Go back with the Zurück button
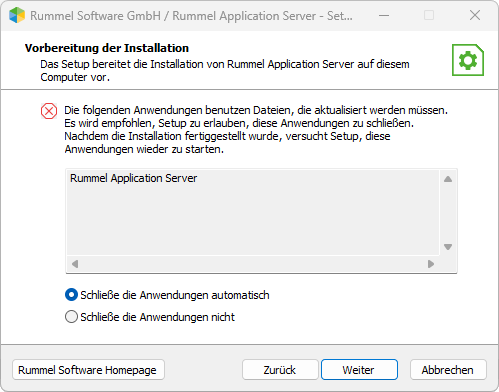This screenshot has width=499, height=392. point(280,370)
